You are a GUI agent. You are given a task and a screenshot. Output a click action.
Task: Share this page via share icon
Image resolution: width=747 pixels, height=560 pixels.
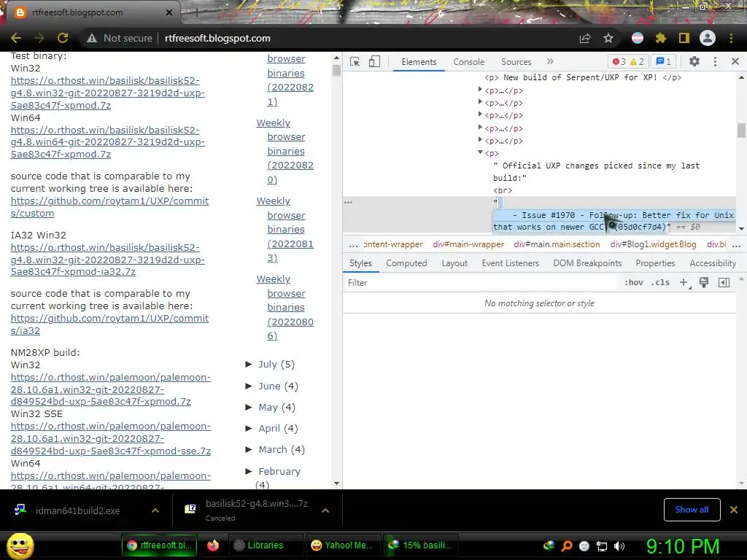pos(585,38)
